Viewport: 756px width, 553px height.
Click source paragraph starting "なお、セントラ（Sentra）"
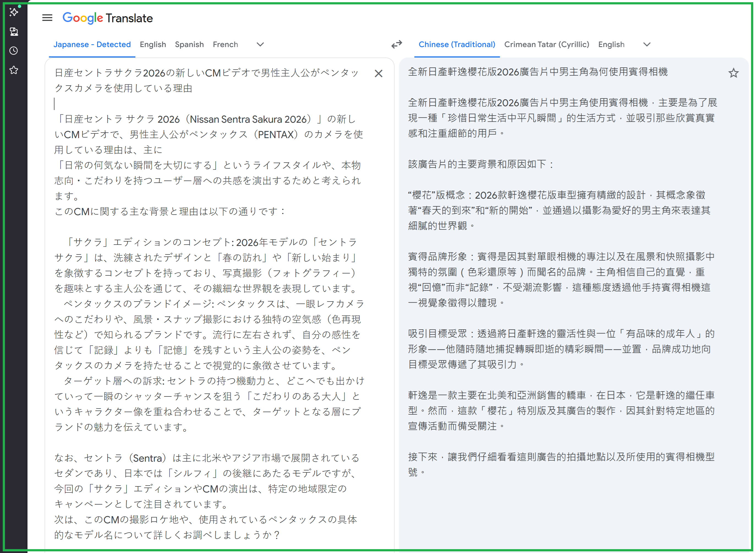207,481
